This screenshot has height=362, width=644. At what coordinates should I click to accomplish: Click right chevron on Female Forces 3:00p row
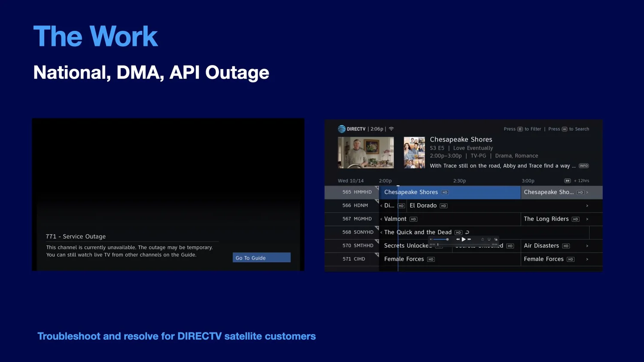[587, 259]
